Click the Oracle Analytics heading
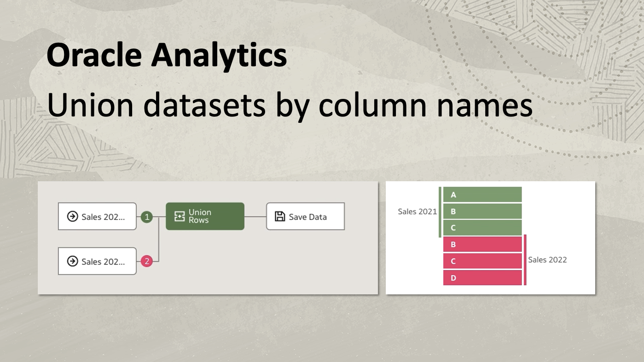Image resolution: width=644 pixels, height=362 pixels. [x=167, y=55]
